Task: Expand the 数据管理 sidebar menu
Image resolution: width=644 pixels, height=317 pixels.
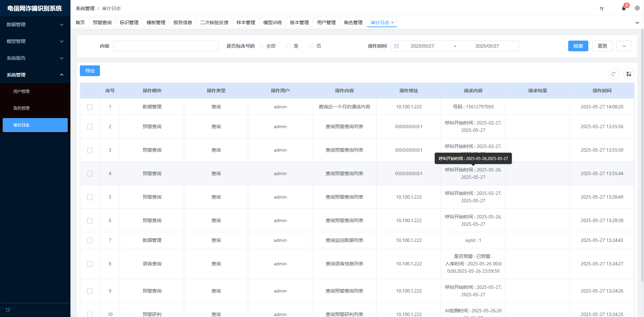Action: tap(35, 24)
